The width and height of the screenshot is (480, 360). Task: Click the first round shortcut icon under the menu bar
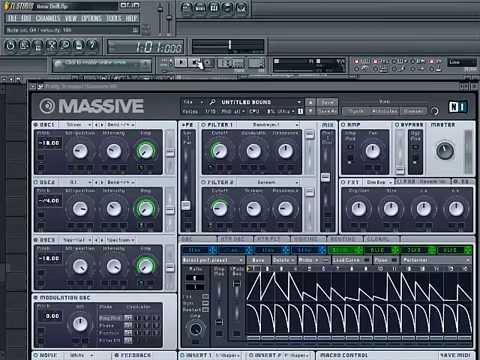point(11,45)
